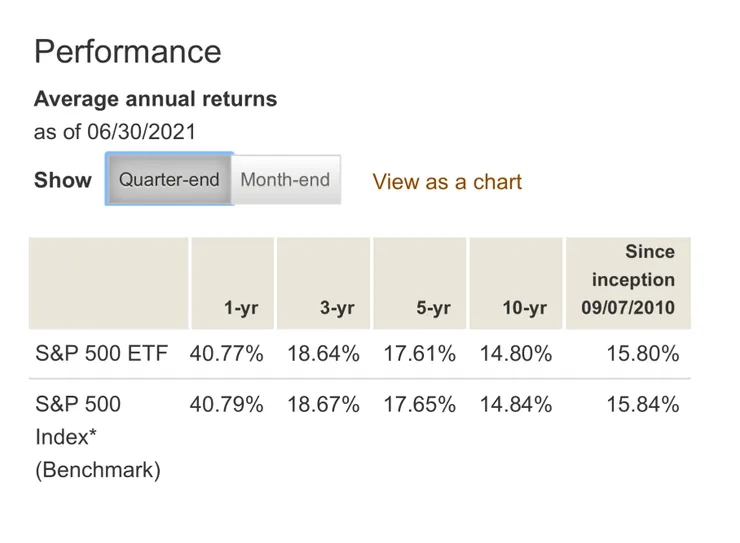This screenshot has width=740, height=543.
Task: Click the 1-yr column header
Action: 241,308
